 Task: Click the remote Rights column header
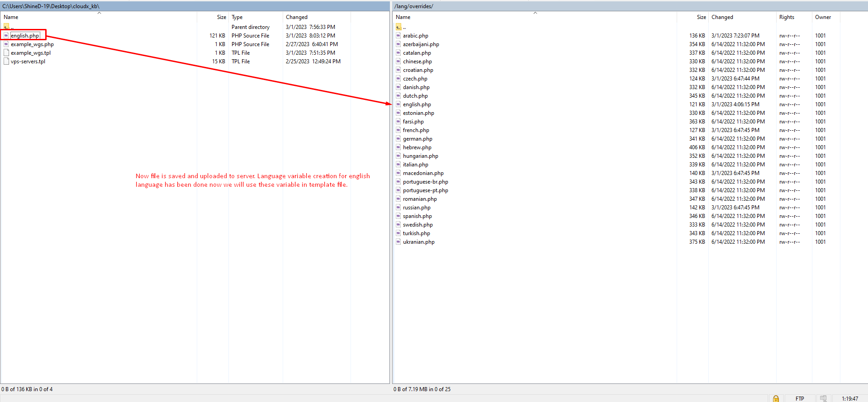[787, 17]
